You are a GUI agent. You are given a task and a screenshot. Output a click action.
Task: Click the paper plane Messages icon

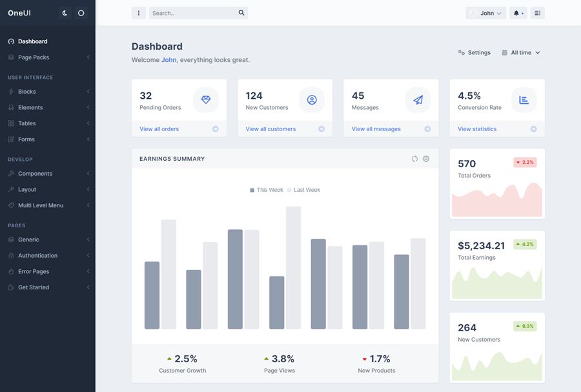coord(418,99)
